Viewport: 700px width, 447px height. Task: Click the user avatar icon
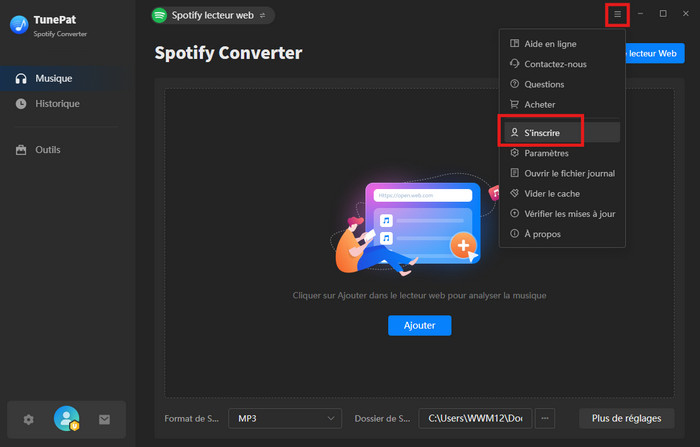pyautogui.click(x=67, y=418)
